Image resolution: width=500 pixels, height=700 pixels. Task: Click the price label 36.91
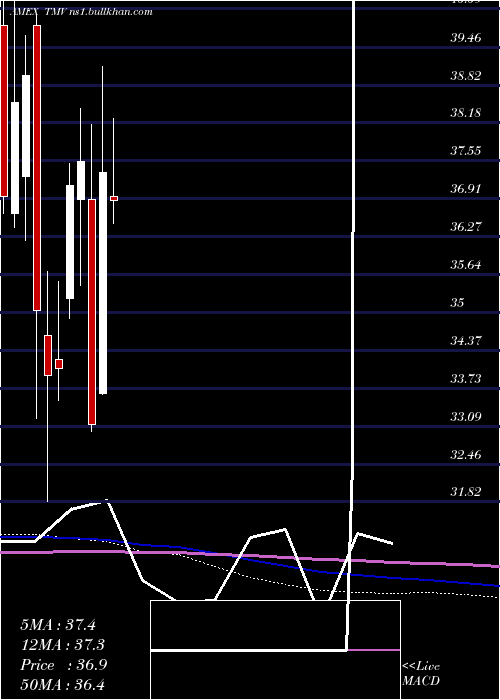[x=466, y=189]
